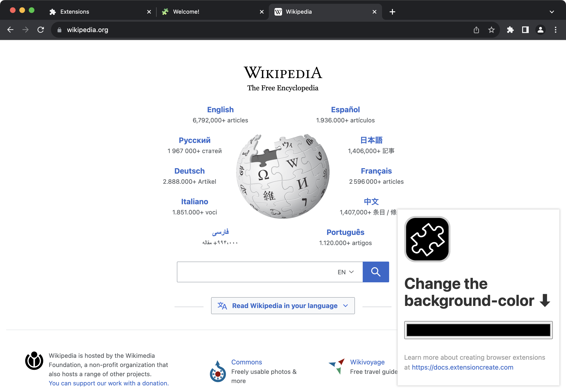566x392 pixels.
Task: Close the Extensions tab
Action: click(149, 12)
